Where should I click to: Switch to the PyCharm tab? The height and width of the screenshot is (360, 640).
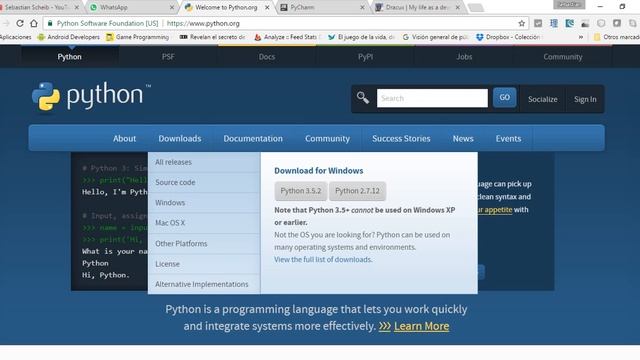pyautogui.click(x=322, y=7)
